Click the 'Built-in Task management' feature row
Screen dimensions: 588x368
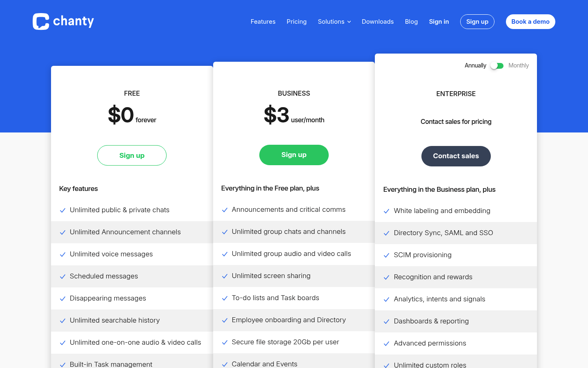pos(132,361)
